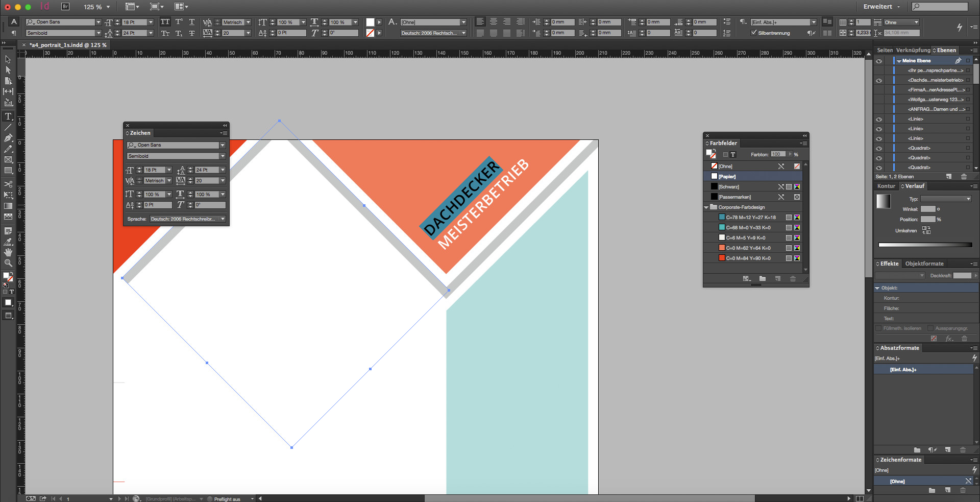Image resolution: width=980 pixels, height=502 pixels.
Task: Pick the Scissors tool
Action: point(8,184)
